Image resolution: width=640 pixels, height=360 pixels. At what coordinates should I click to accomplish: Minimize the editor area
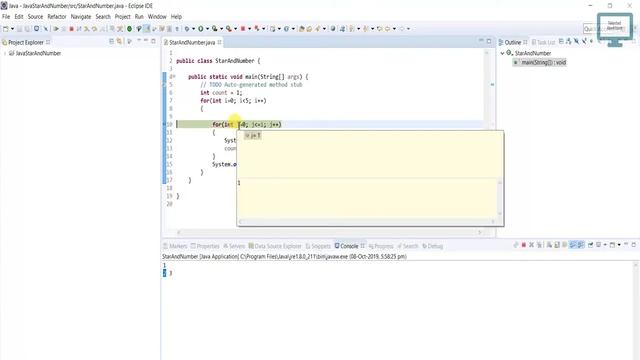481,41
